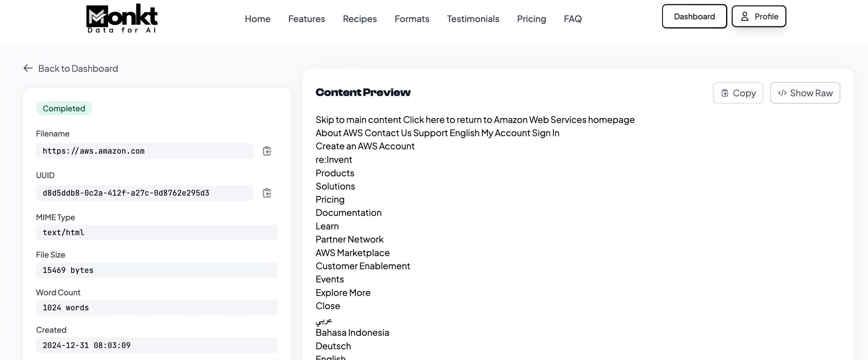Click the 'Skip to main content' line
This screenshot has width=868, height=360.
click(475, 120)
